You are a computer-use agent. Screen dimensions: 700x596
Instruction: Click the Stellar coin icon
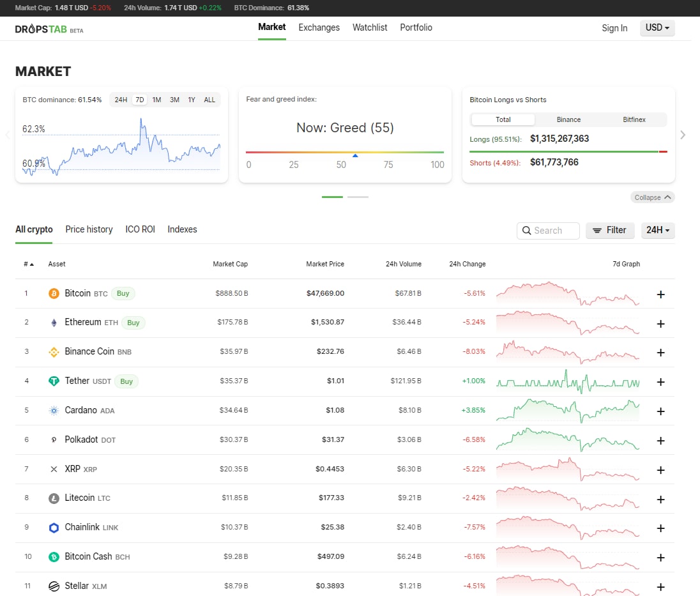click(x=54, y=586)
